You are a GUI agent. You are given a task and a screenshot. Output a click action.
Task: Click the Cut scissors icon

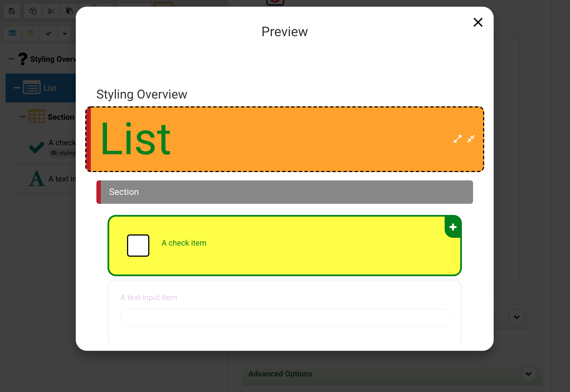51,11
